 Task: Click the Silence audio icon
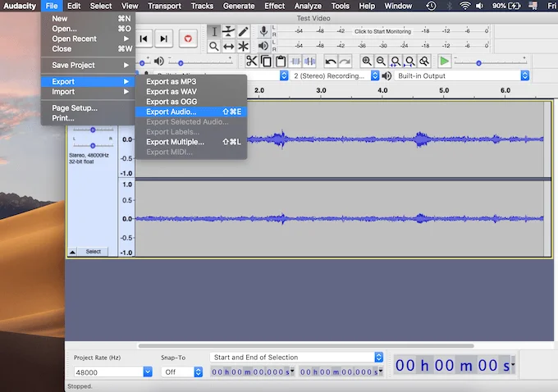pos(310,62)
